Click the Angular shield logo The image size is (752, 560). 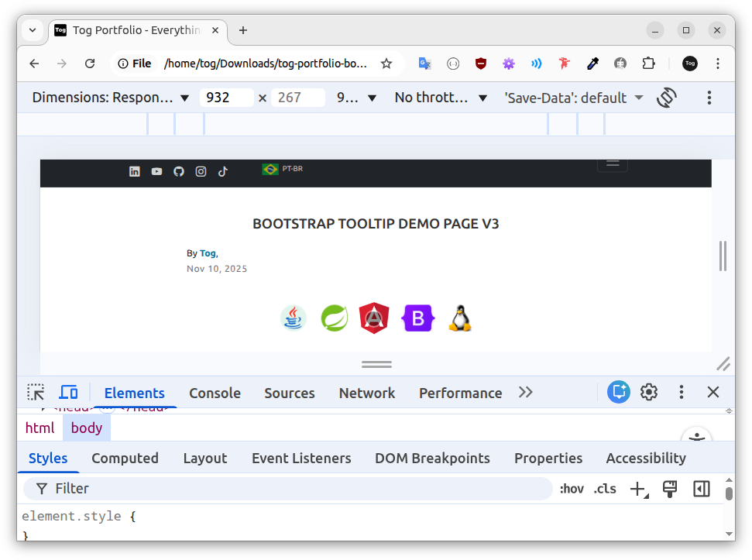coord(374,318)
